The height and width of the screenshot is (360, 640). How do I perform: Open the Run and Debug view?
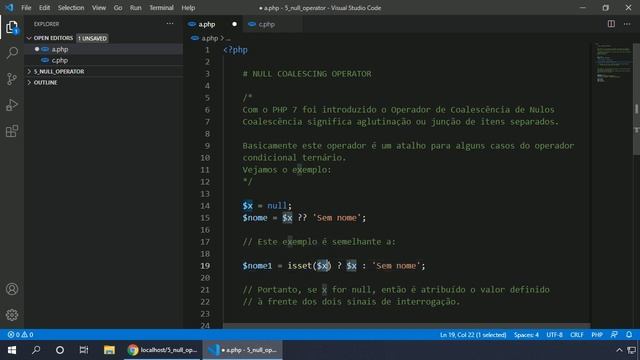tap(12, 105)
